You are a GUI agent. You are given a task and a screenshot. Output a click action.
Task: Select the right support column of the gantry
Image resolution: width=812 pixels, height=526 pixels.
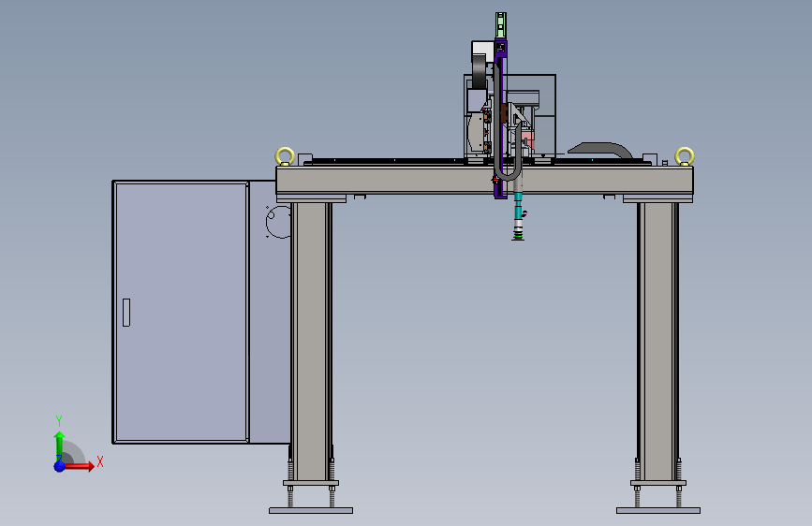tap(657, 342)
